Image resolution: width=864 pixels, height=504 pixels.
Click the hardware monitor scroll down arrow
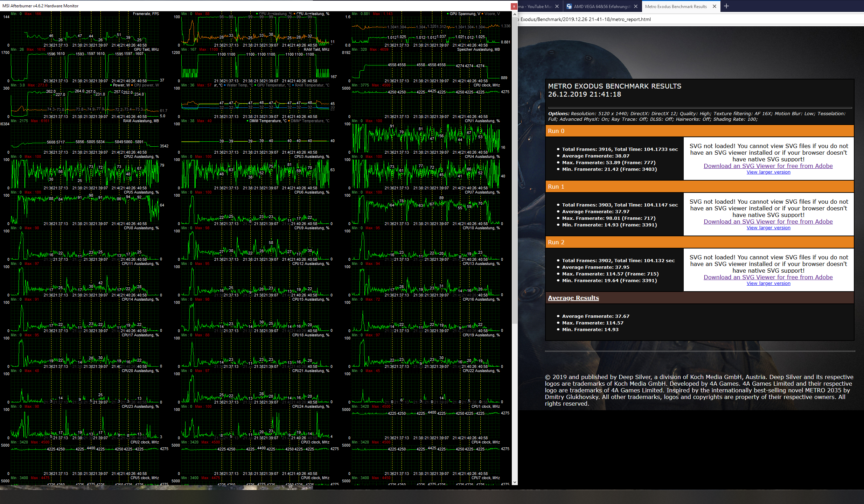click(x=515, y=482)
